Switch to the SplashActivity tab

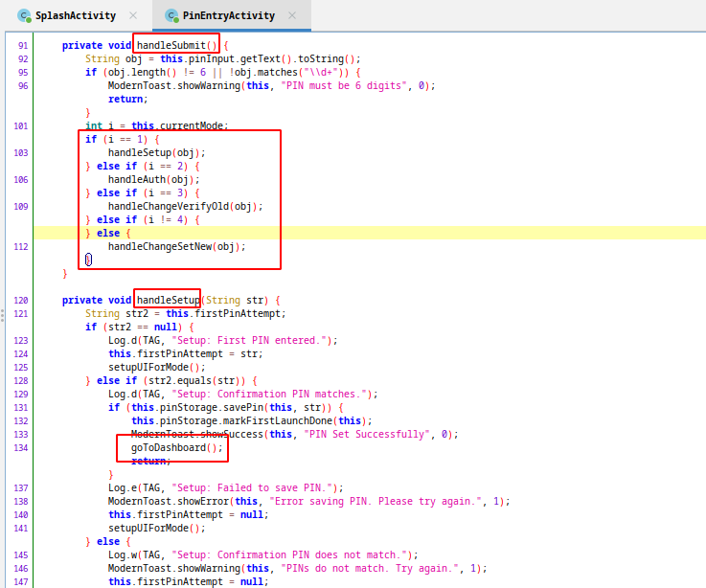click(x=75, y=15)
